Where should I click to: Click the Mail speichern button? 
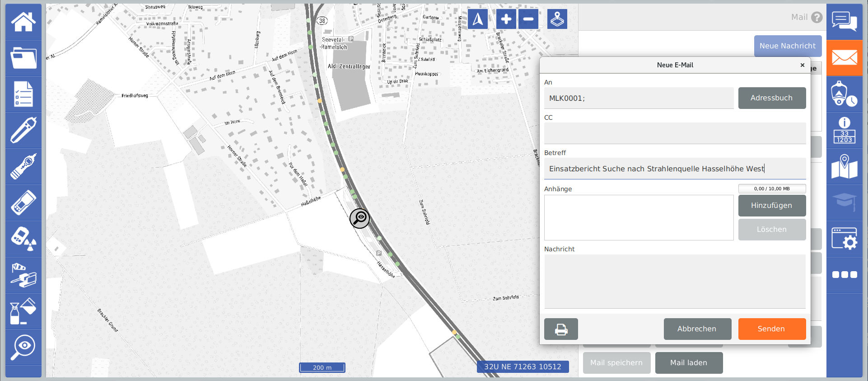[x=616, y=363]
